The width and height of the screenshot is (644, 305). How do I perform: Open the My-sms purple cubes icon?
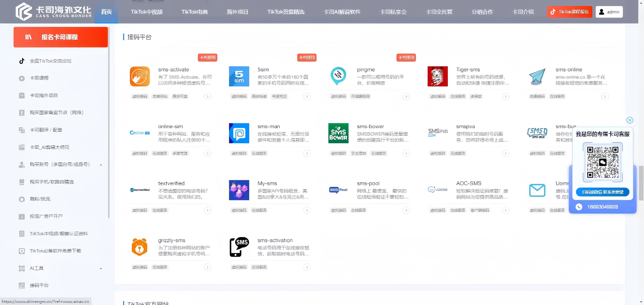tap(239, 190)
